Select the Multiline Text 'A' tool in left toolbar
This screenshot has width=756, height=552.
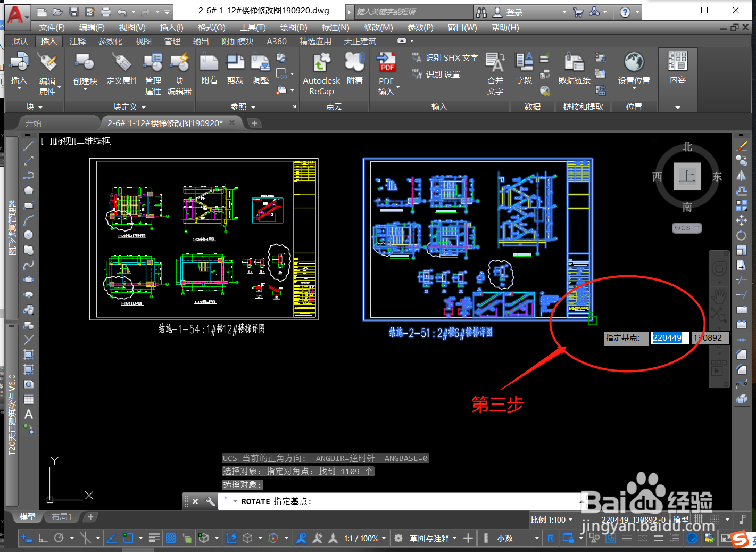[29, 414]
